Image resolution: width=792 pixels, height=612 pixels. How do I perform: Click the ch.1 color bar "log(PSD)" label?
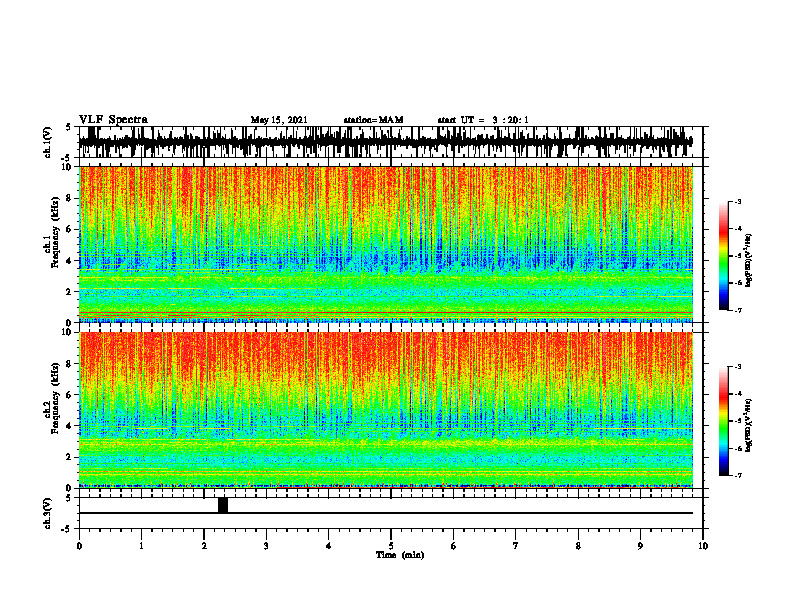tap(748, 260)
